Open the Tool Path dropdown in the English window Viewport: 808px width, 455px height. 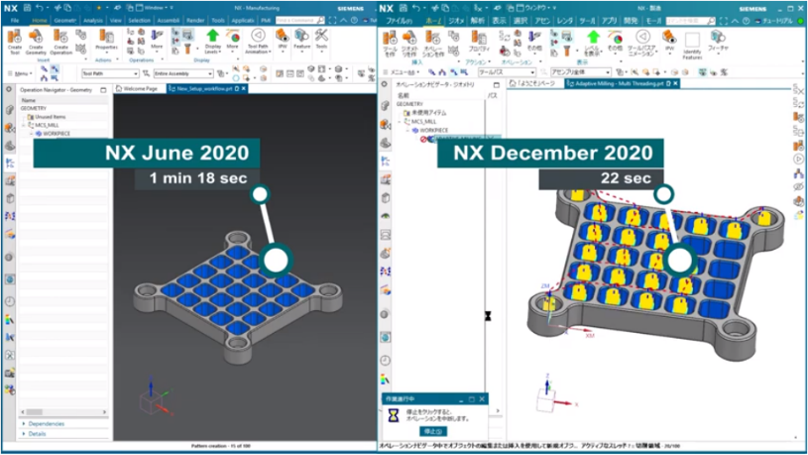pos(110,74)
